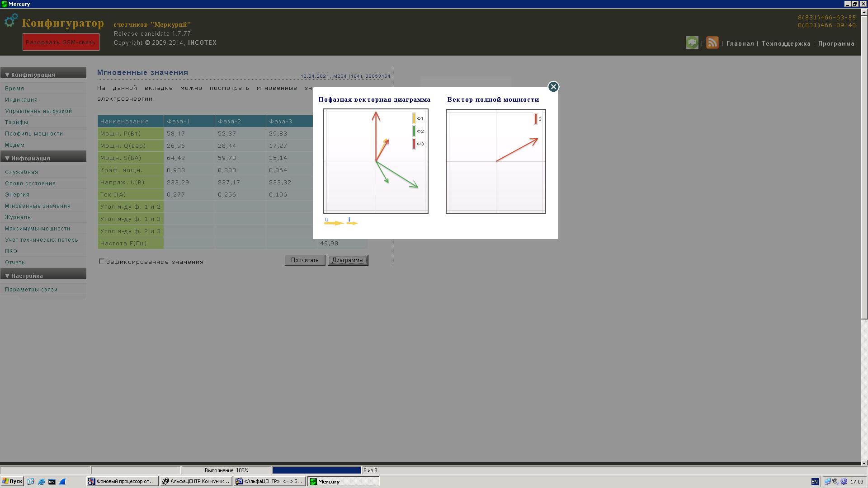
Task: Open Мгновенные значения sidebar link
Action: click(x=38, y=206)
